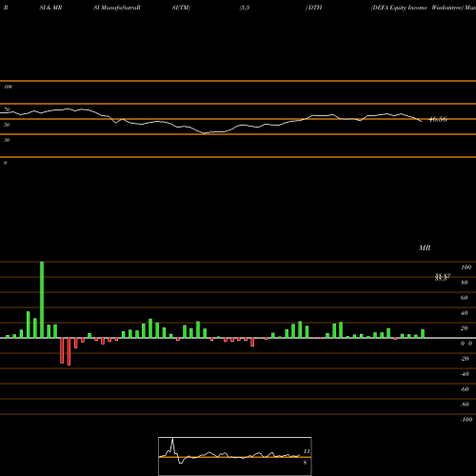Click the longest red negative MR bar
Image resolution: width=476 pixels, height=476 pixels.
click(x=69, y=351)
